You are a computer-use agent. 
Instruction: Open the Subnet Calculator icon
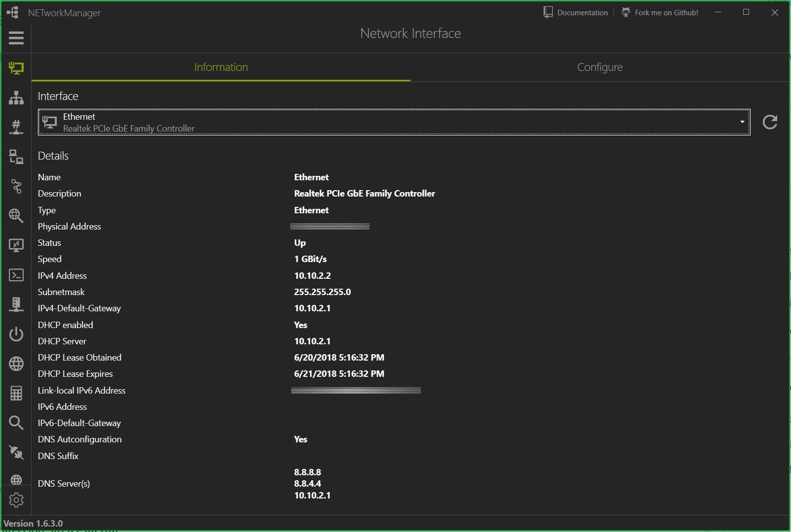[x=16, y=393]
